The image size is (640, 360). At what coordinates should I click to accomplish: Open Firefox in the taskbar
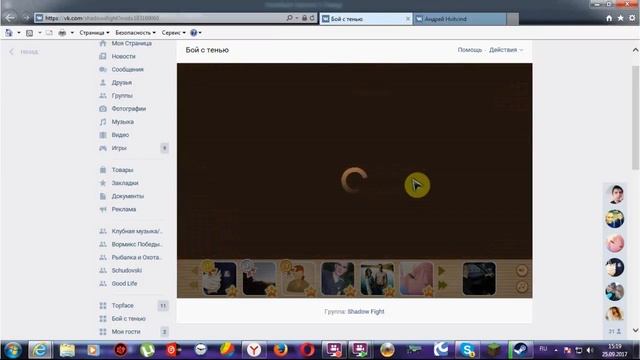[x=280, y=350]
